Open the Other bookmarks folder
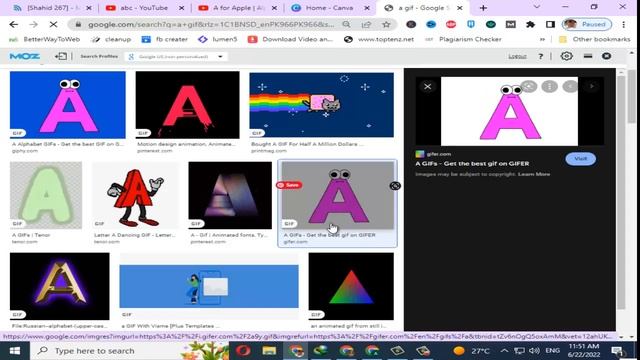The width and height of the screenshot is (640, 360). [x=595, y=40]
